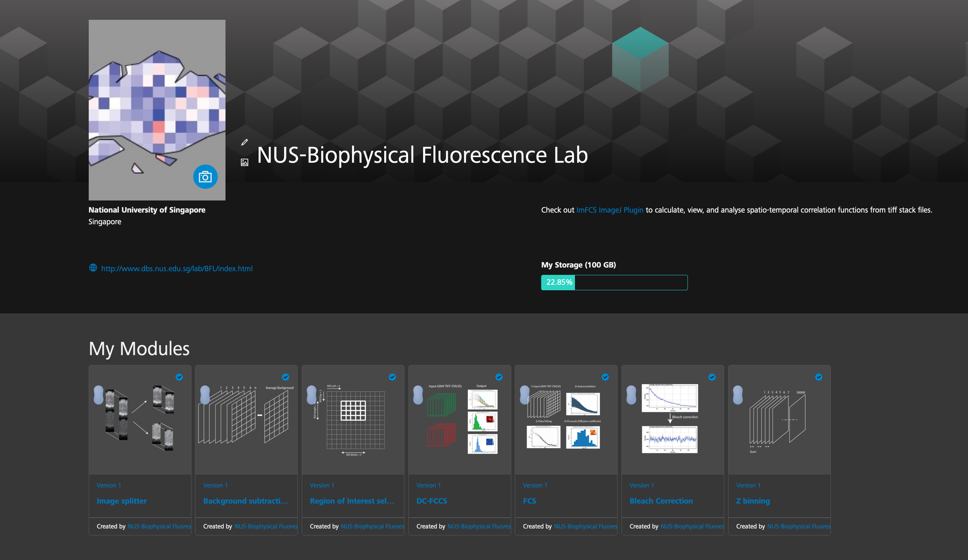Screen dimensions: 968x560
Task: Click creator name link under DC-FCCS card
Action: click(x=478, y=526)
